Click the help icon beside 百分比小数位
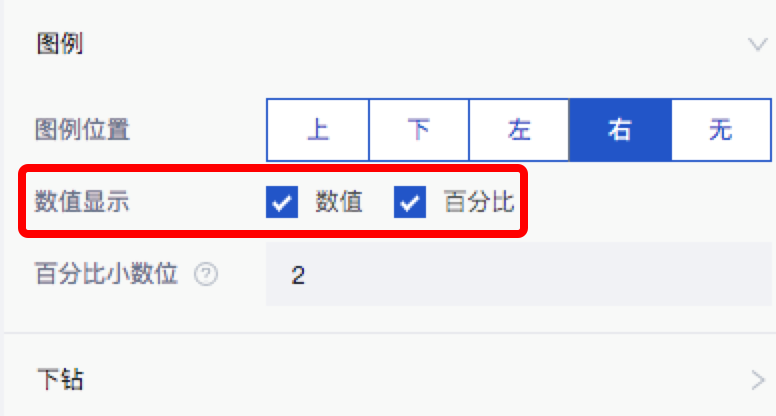The height and width of the screenshot is (416, 776). click(x=206, y=274)
